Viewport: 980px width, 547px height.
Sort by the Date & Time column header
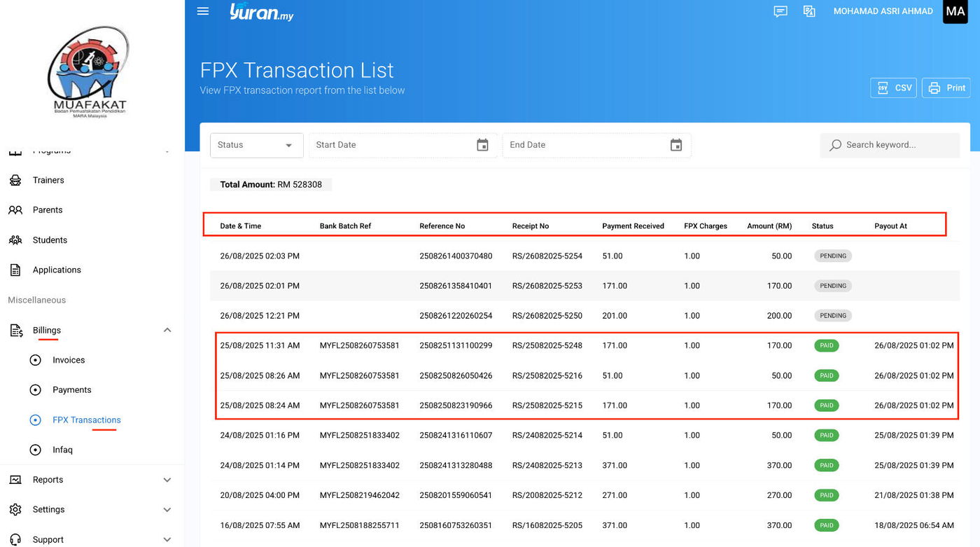coord(241,226)
